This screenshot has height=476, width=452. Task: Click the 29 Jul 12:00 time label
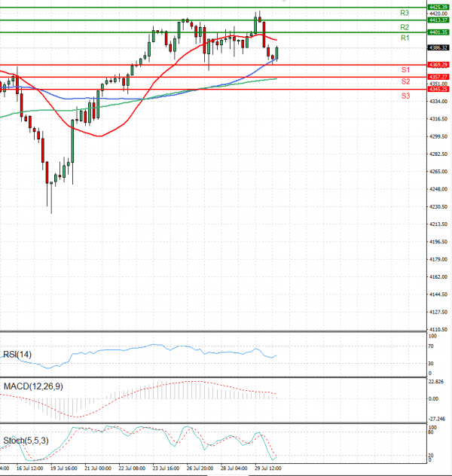click(x=267, y=468)
